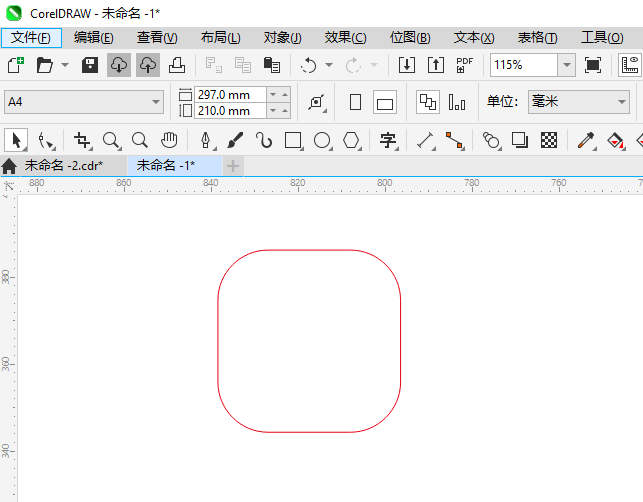
Task: Click the plus button to add document
Action: point(233,166)
